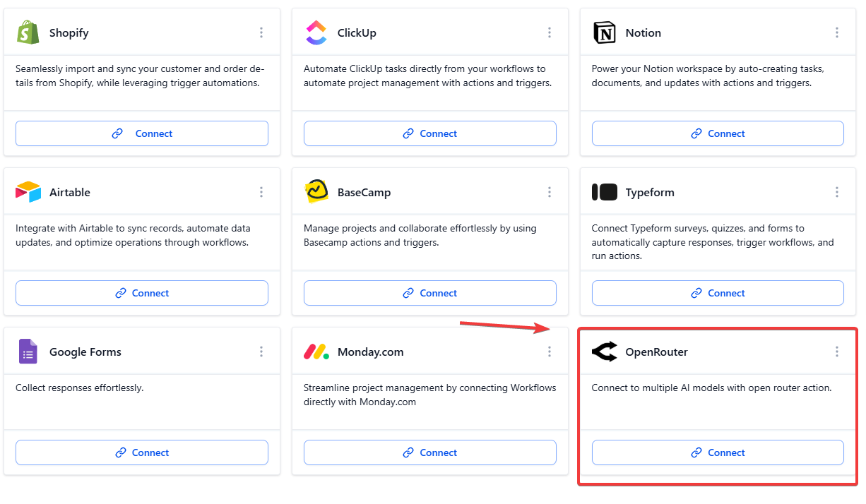Connect the OpenRouter integration
Screen dimensions: 866x504
[x=718, y=452]
